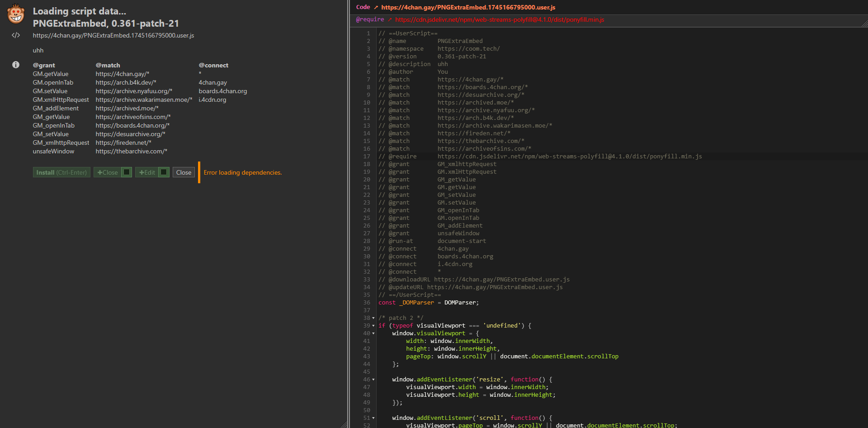Click the @updateURL line in the code
This screenshot has width=868, height=428.
point(470,287)
